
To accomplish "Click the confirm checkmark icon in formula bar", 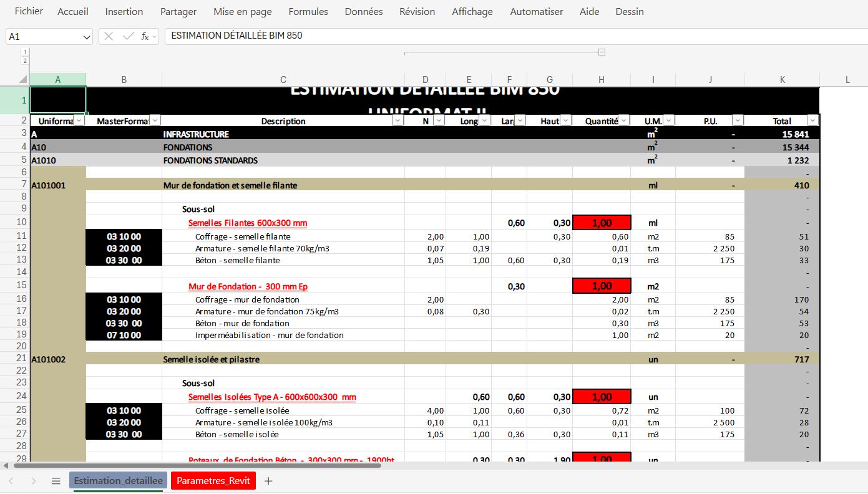I will click(x=129, y=36).
